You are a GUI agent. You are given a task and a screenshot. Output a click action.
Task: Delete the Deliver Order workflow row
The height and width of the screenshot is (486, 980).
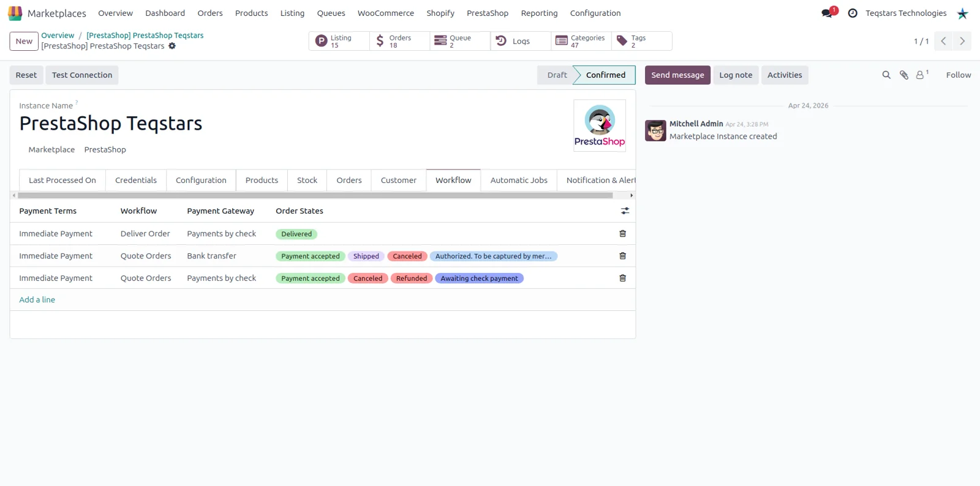pos(622,234)
